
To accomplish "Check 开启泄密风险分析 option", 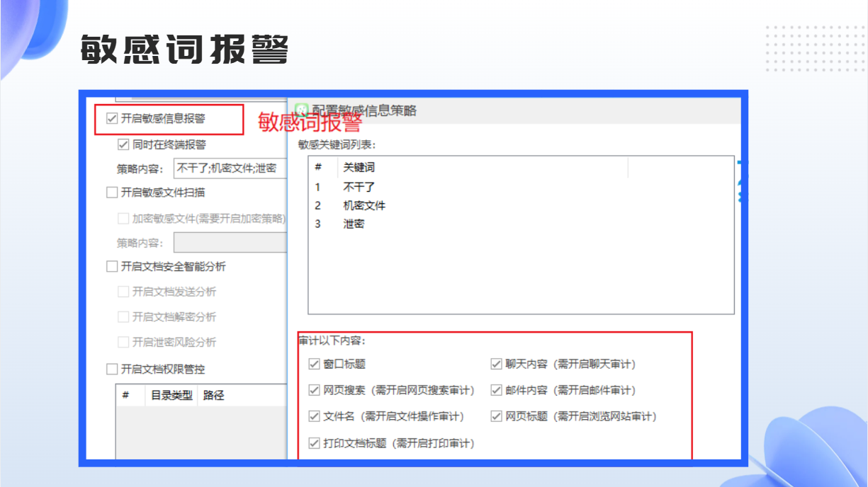I will [x=123, y=342].
